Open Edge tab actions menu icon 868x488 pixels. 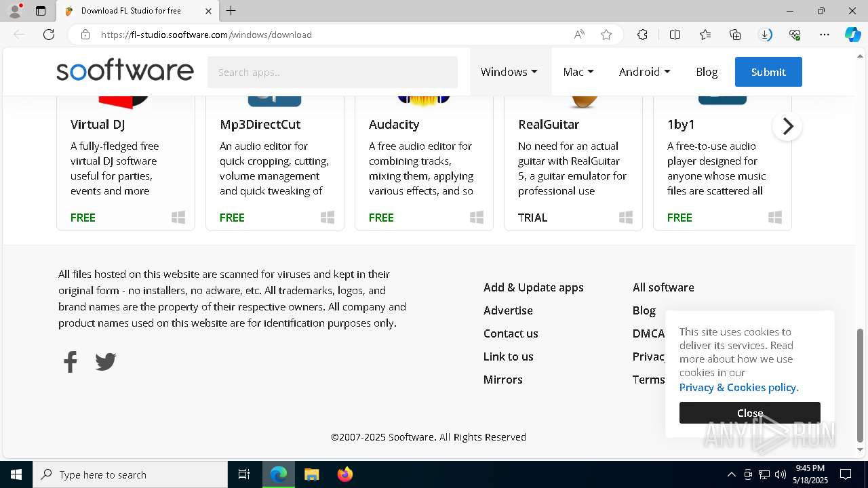tap(41, 11)
